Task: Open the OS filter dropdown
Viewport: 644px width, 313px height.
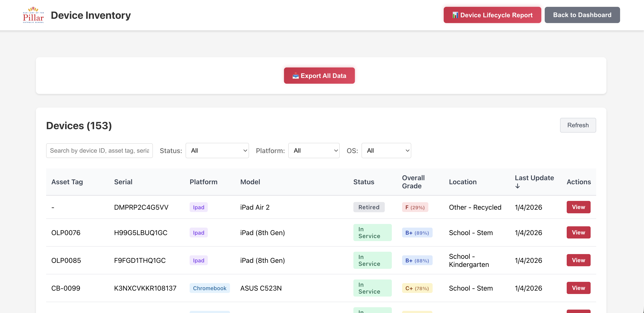Action: [386, 151]
